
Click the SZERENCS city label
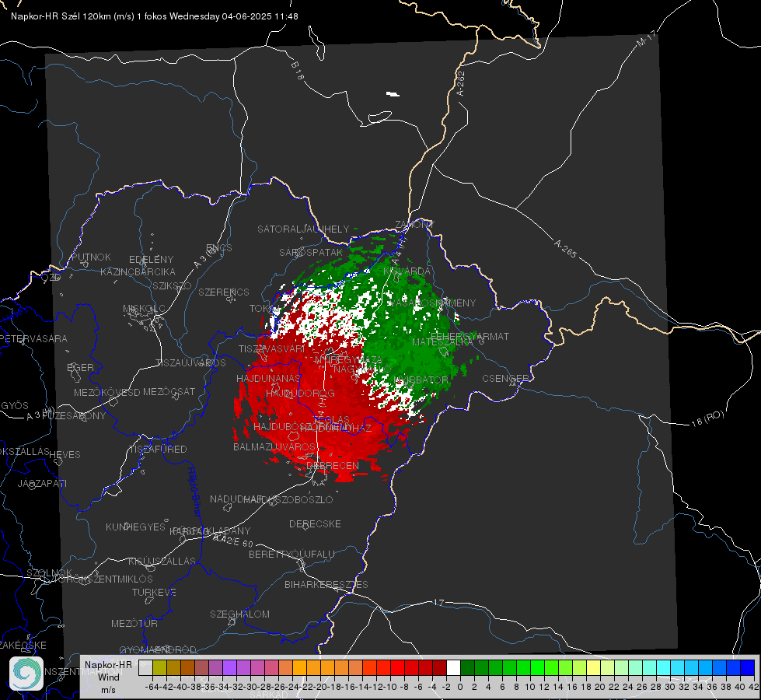click(224, 292)
